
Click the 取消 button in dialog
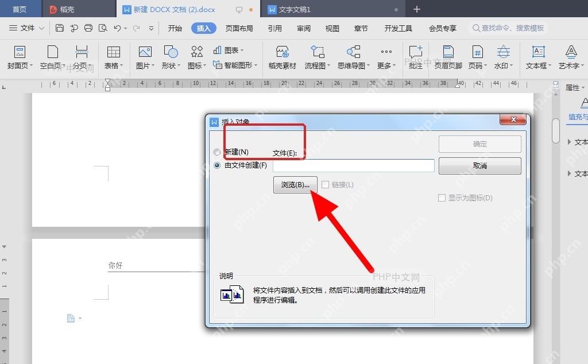(479, 166)
